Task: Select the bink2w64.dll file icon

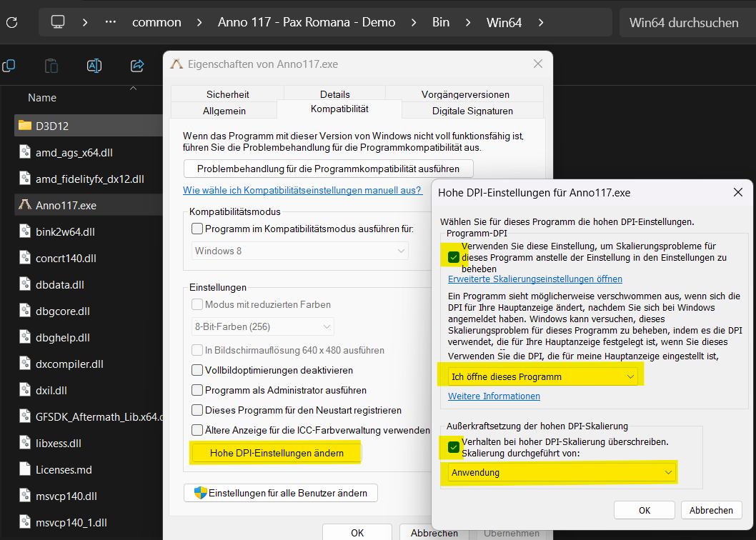Action: pyautogui.click(x=24, y=231)
